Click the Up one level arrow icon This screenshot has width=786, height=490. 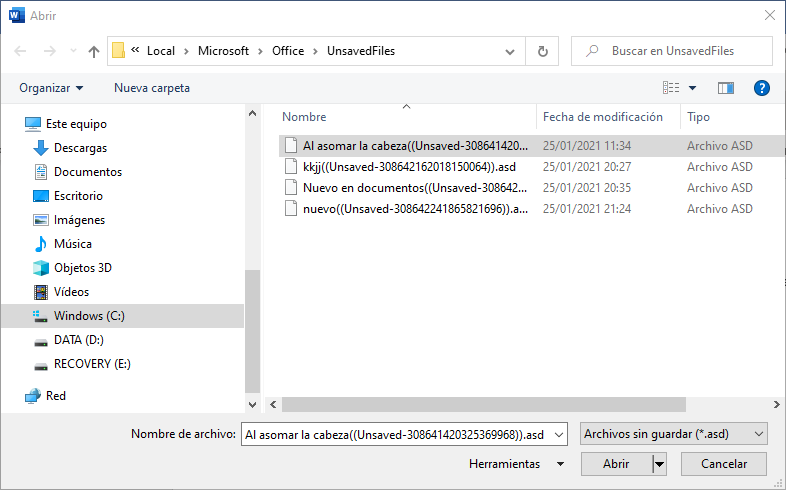pyautogui.click(x=94, y=51)
